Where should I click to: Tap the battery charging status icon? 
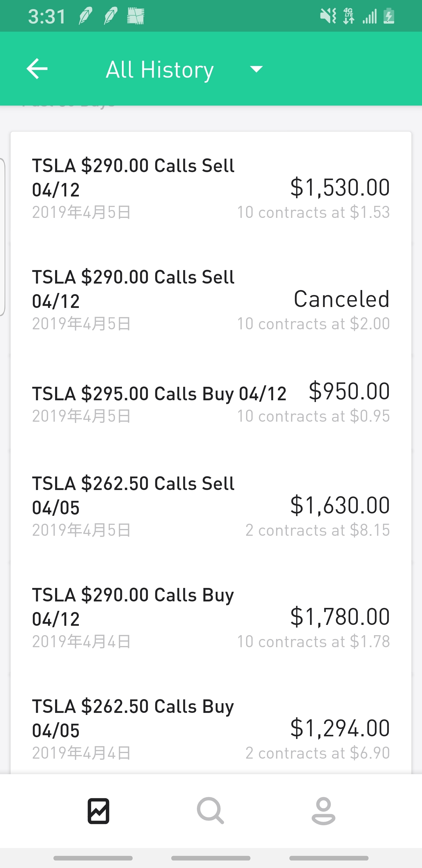point(389,16)
